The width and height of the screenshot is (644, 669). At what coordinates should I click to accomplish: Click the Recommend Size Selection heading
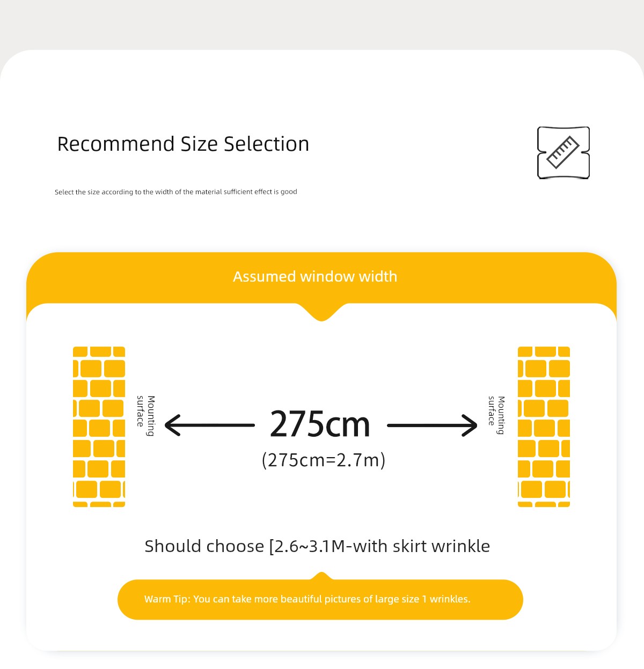coord(183,144)
